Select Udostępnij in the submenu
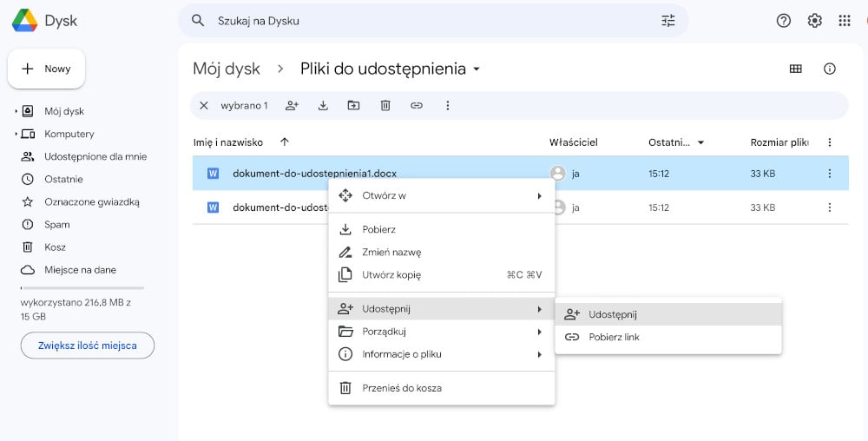The height and width of the screenshot is (441, 868). click(x=668, y=314)
